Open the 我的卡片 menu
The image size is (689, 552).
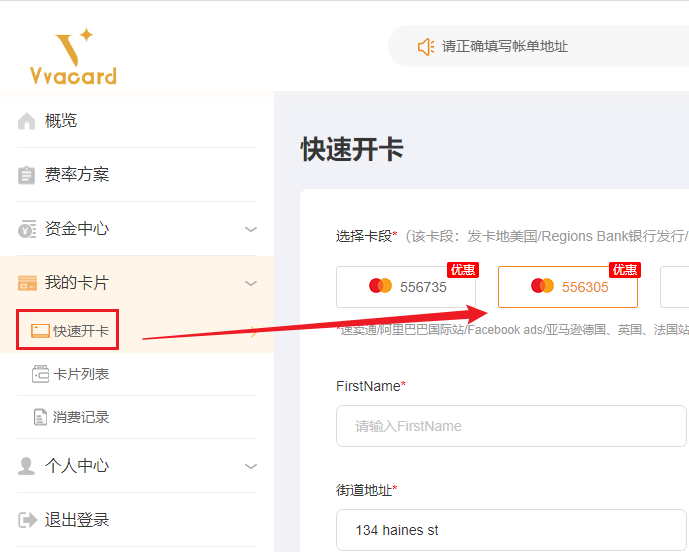pos(137,283)
